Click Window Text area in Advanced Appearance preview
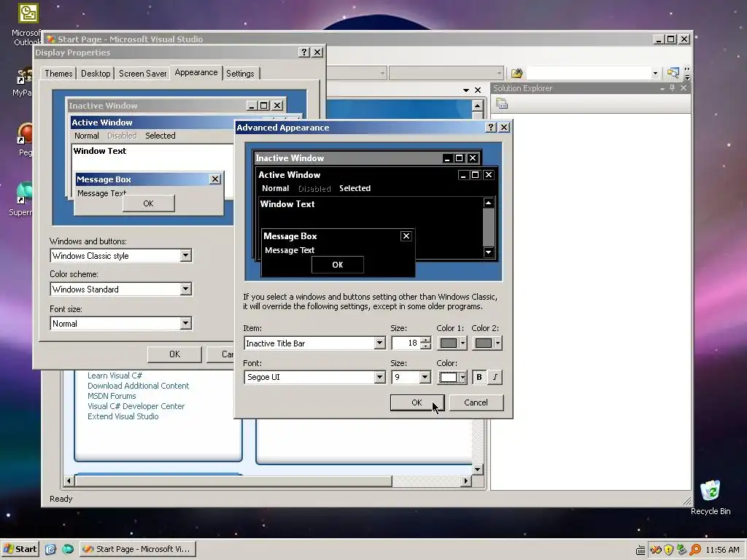This screenshot has width=747, height=560. (x=287, y=204)
